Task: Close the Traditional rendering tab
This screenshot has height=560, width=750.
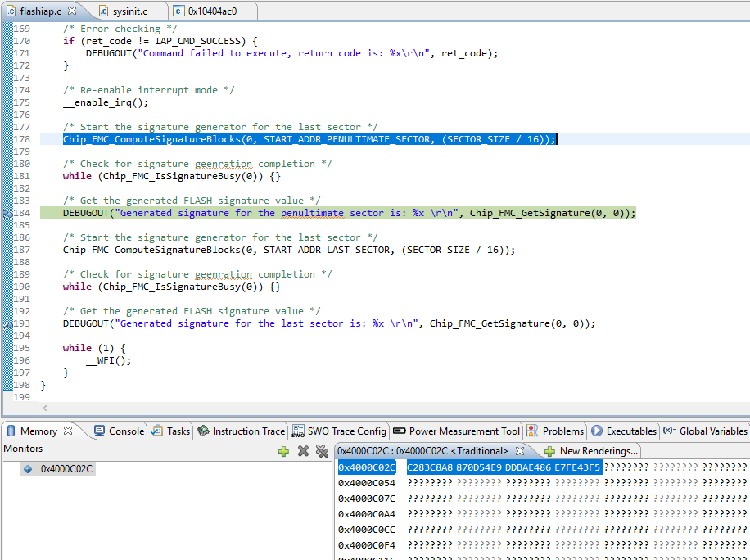Action: click(520, 451)
